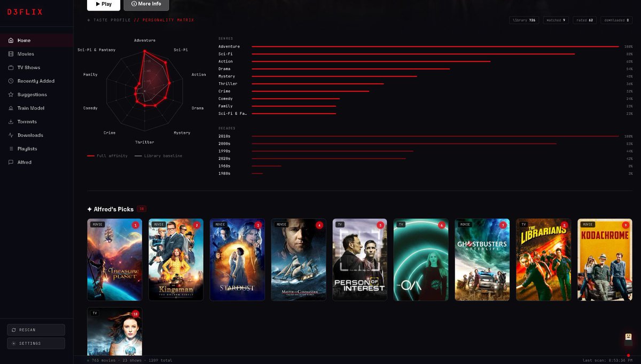The image size is (641, 364).
Task: Click the refresh icon on Rescan button
Action: 14,330
